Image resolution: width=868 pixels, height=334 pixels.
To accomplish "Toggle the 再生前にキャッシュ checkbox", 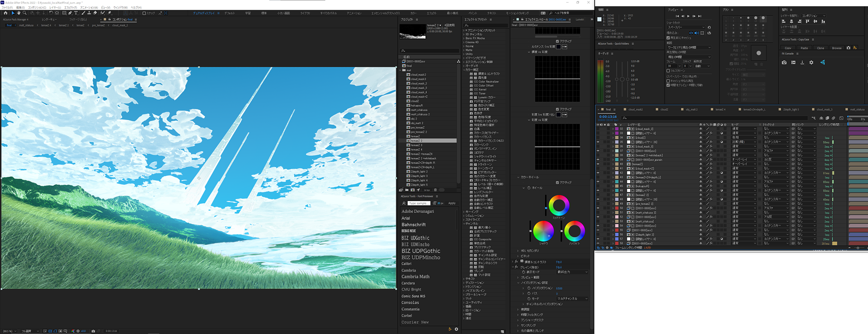I will [668, 38].
